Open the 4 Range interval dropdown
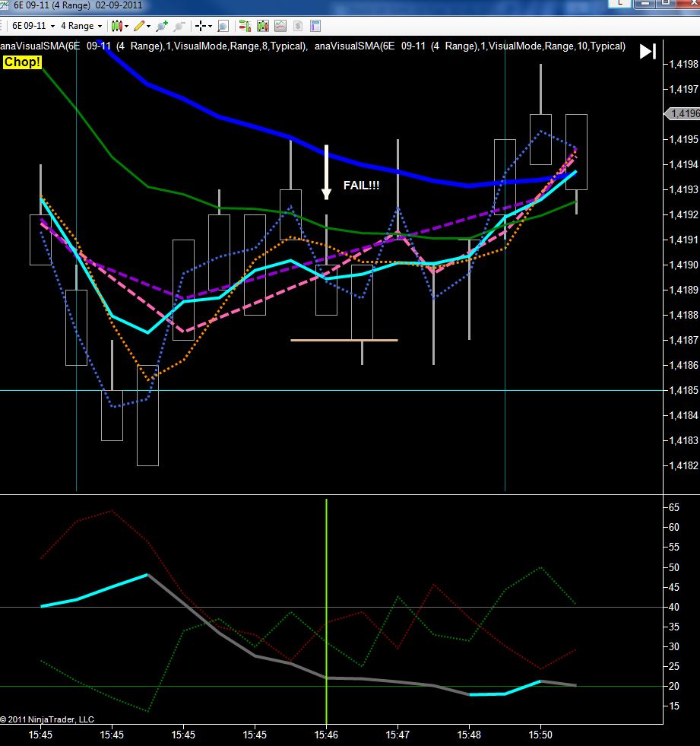 tap(81, 26)
